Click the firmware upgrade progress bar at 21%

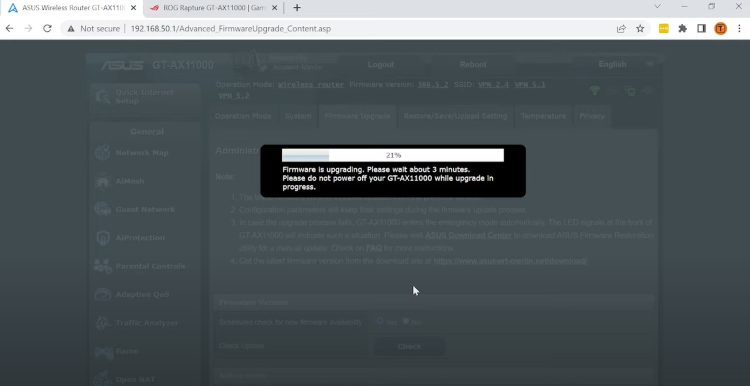pos(393,155)
